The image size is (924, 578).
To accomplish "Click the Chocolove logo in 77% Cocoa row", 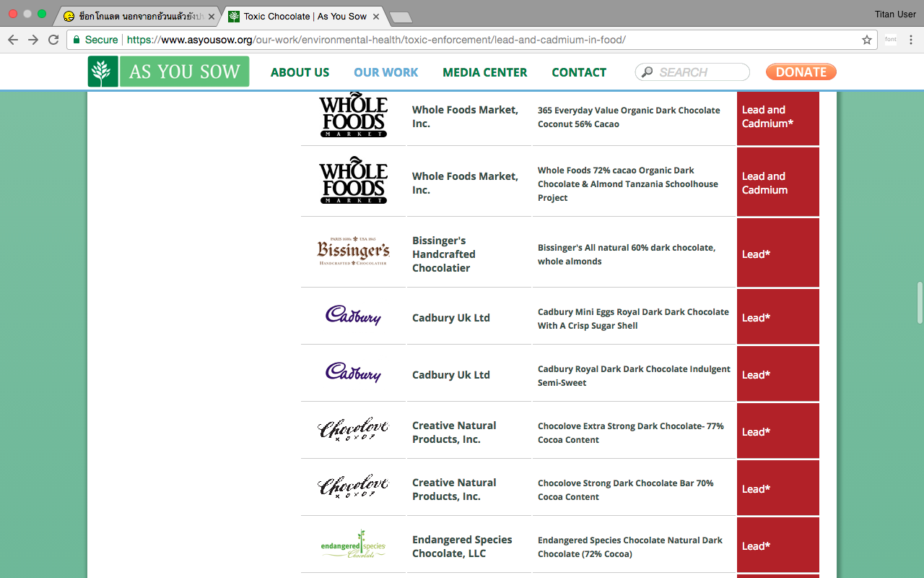I will 353,429.
